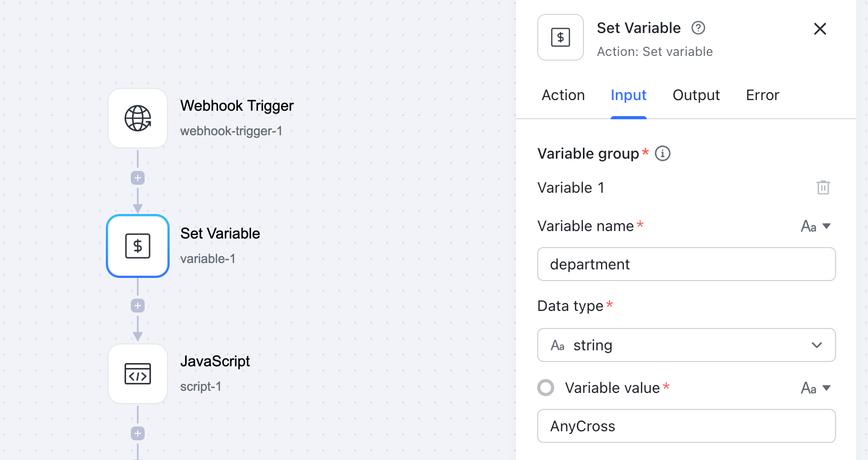
Task: Select the Webhook Trigger globe node
Action: (x=138, y=118)
